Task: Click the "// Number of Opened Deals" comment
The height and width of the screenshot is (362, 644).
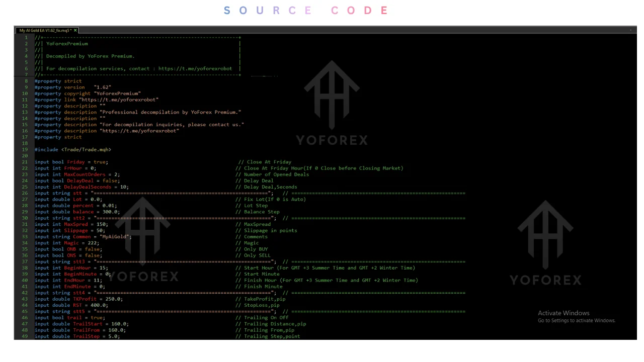Action: click(x=272, y=174)
